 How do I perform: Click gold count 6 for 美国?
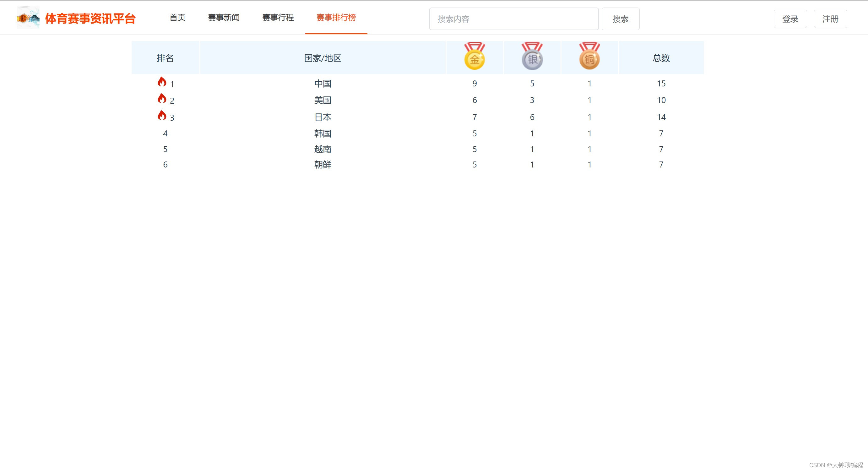point(475,100)
